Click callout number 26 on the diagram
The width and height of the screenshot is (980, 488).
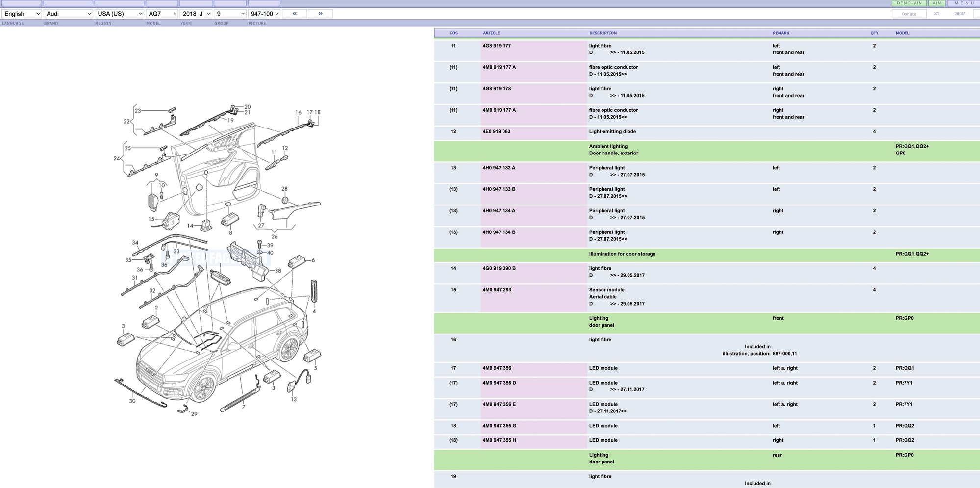pyautogui.click(x=275, y=236)
